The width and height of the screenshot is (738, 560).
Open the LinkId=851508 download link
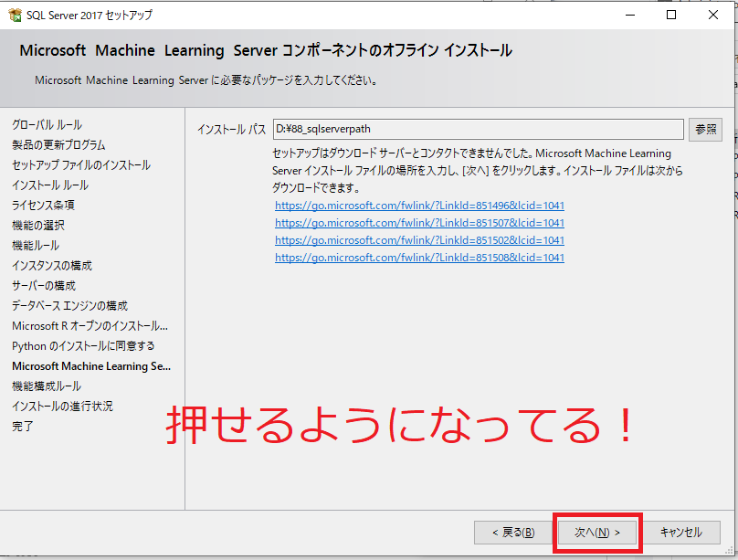tap(419, 258)
